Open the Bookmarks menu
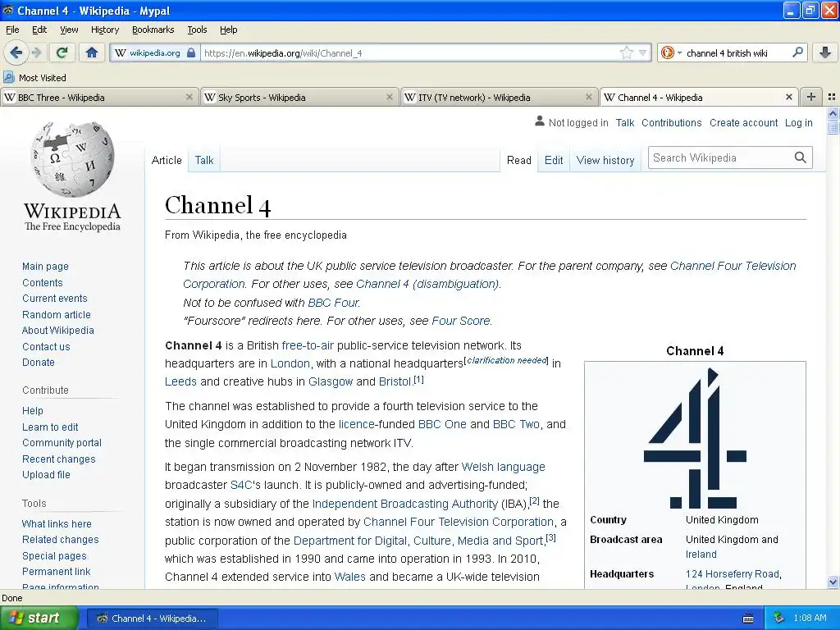The image size is (840, 630). tap(153, 30)
